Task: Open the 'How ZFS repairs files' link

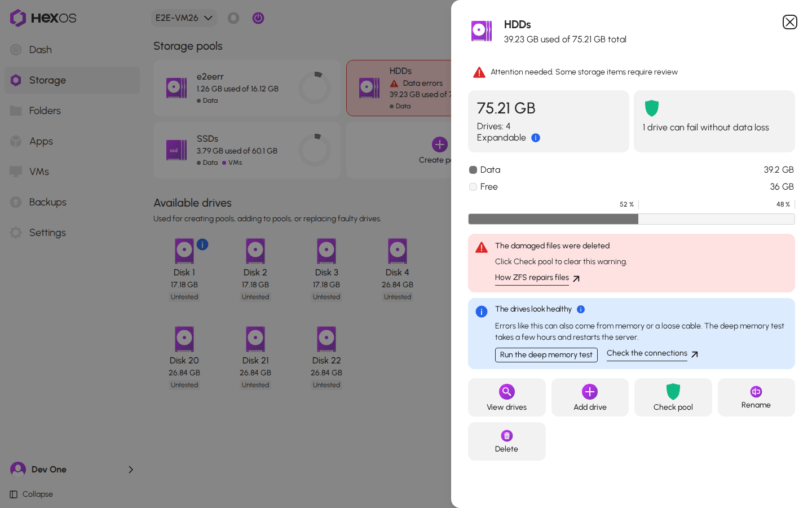Action: click(x=537, y=278)
